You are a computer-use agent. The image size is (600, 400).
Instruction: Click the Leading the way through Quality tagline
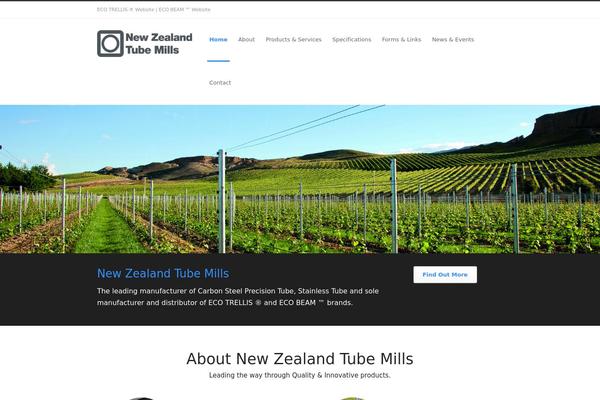click(300, 376)
